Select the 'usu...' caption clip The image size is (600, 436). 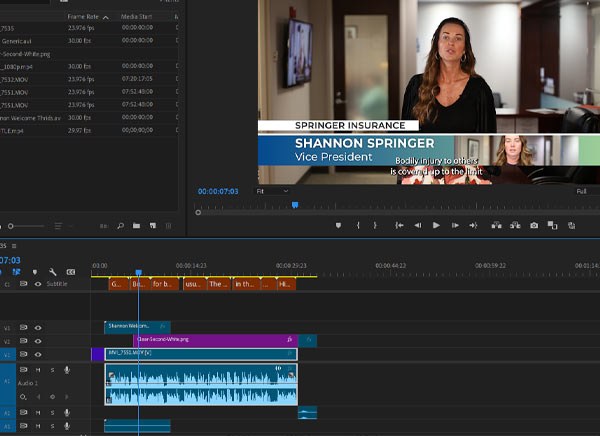194,284
